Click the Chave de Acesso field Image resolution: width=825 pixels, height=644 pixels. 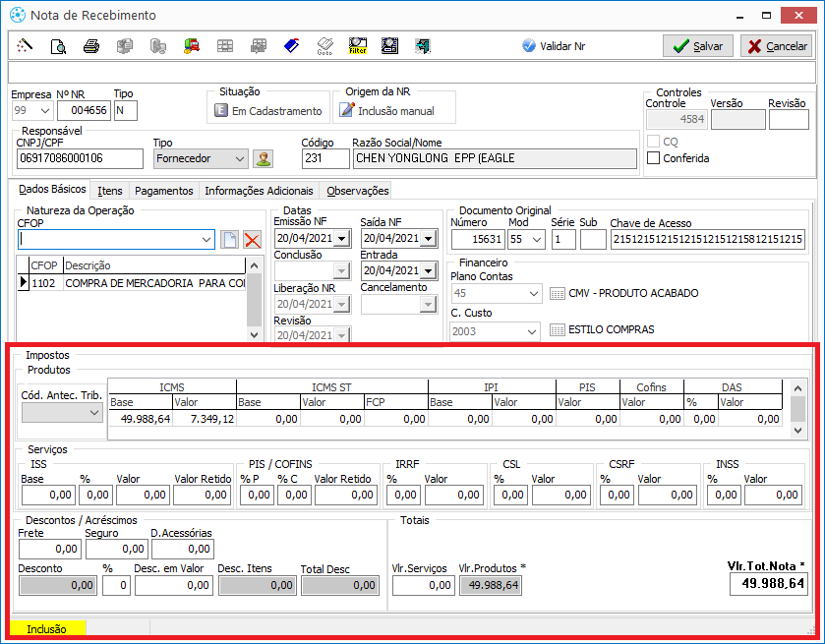point(708,239)
